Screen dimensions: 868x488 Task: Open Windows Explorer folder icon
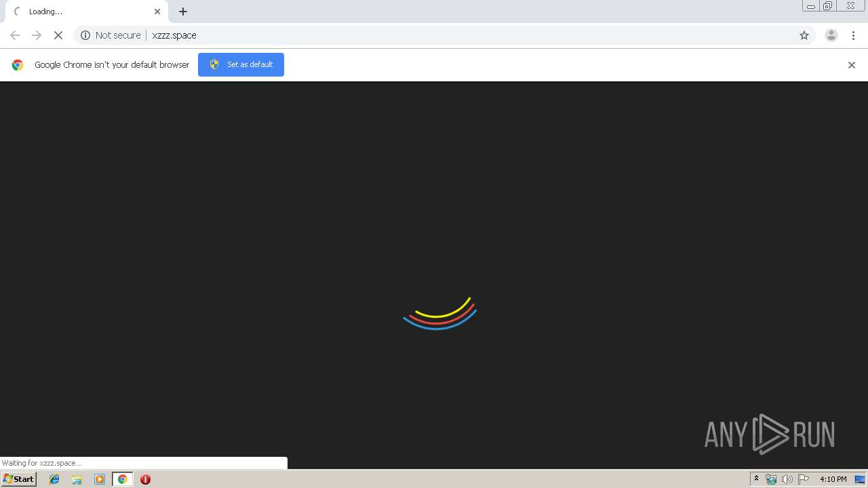pyautogui.click(x=77, y=479)
